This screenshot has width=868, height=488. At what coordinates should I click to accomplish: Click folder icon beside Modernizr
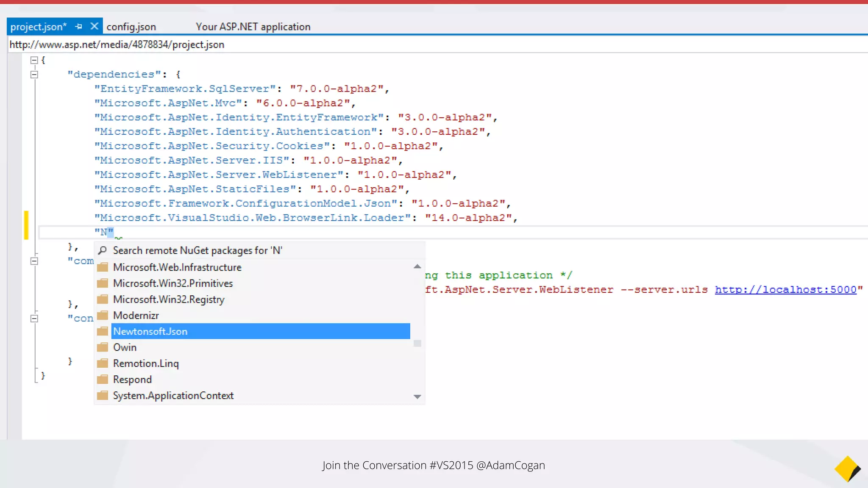[x=103, y=316]
